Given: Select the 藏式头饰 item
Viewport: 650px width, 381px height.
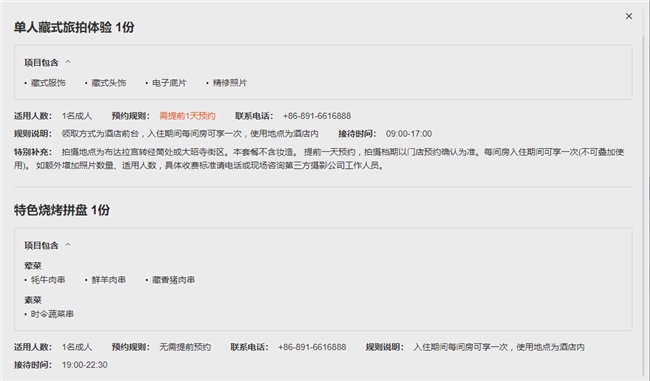Looking at the screenshot, I should [109, 83].
